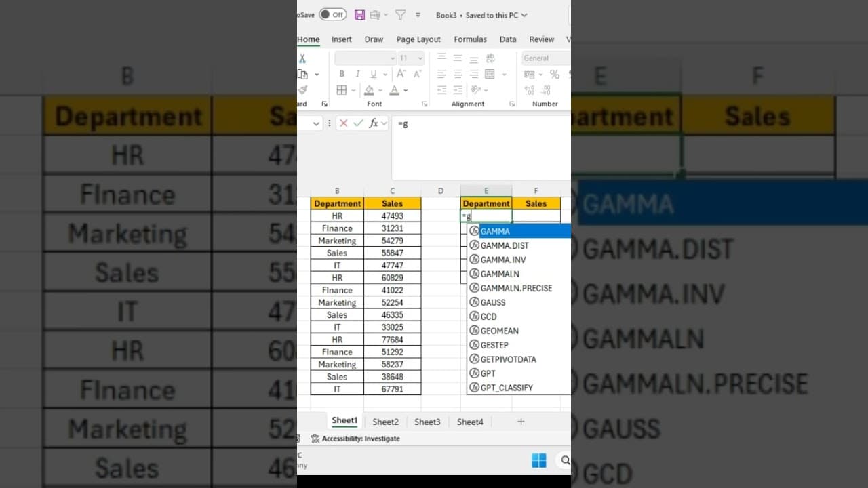Open the Review ribbon tab
Image resolution: width=868 pixels, height=488 pixels.
pos(542,39)
